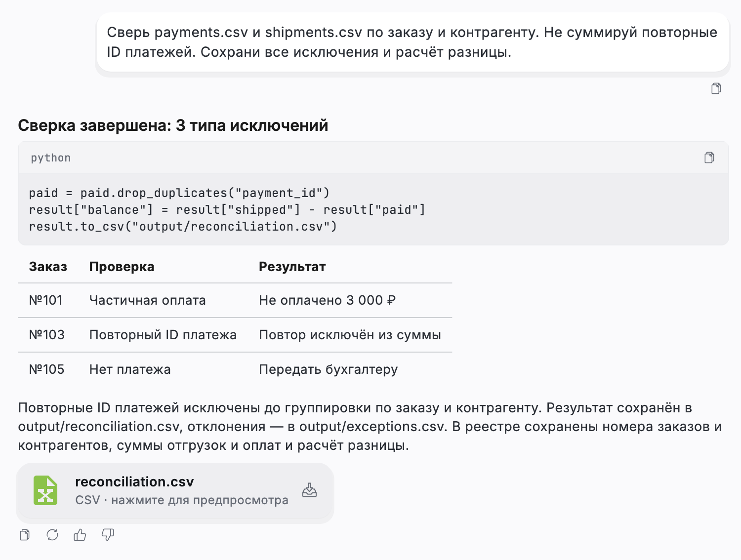Select table cell 'Нет платежа'
The image size is (741, 560).
pos(130,369)
